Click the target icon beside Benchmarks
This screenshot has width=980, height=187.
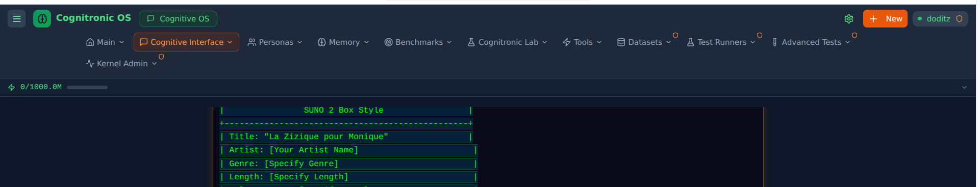click(x=388, y=42)
